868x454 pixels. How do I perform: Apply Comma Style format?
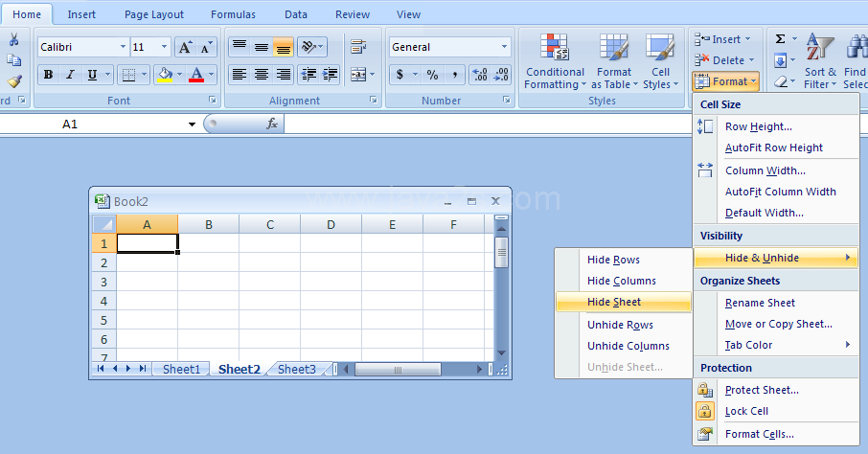pos(454,74)
